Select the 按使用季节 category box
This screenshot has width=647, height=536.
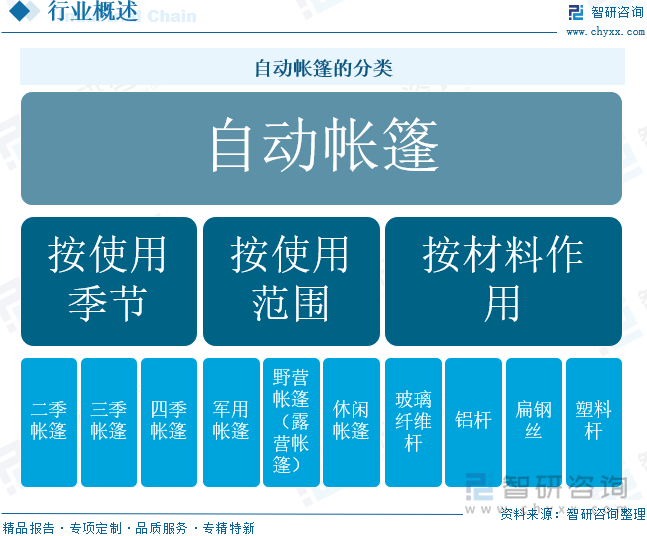click(109, 281)
